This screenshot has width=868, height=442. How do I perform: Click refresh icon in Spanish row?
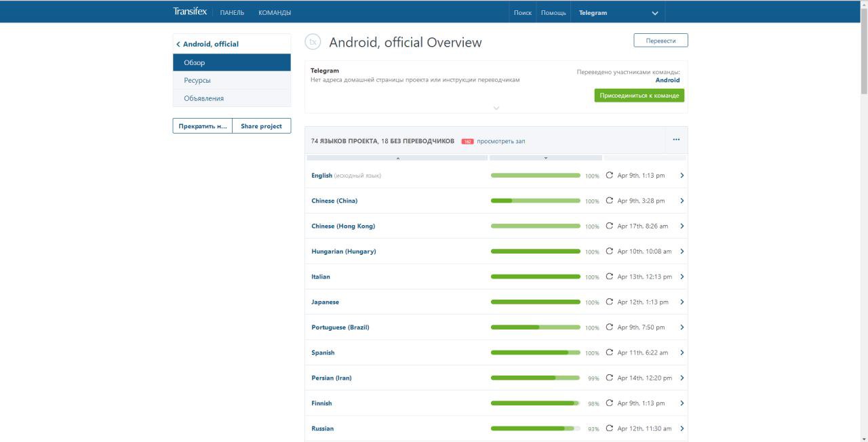609,353
